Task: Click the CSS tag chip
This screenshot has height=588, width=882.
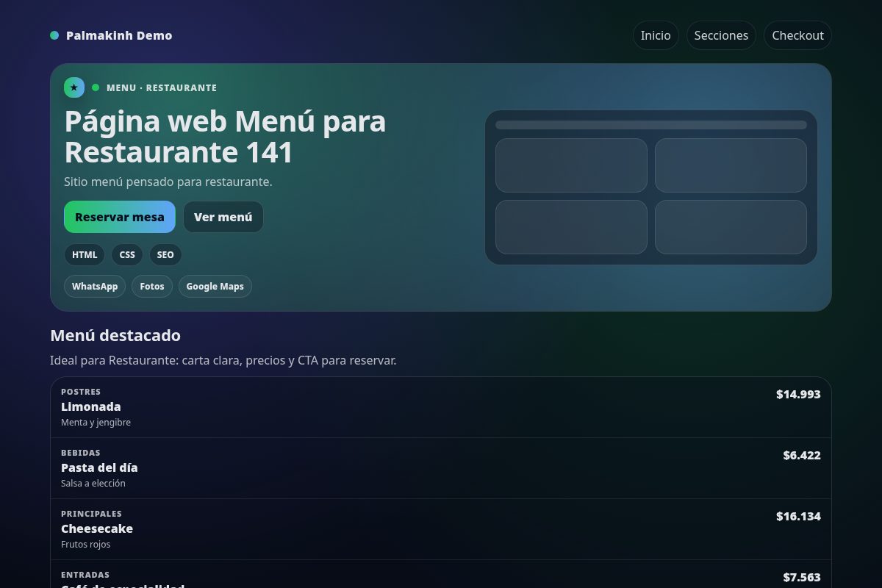Action: (126, 254)
